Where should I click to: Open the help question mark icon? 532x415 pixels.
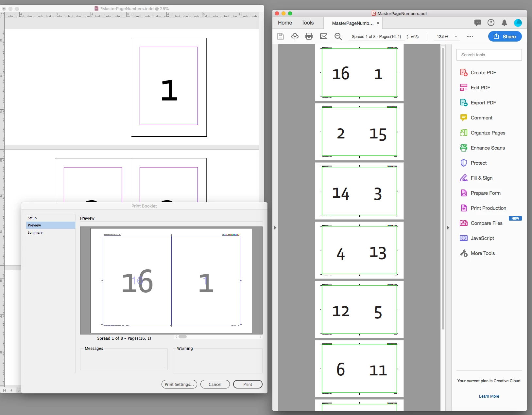[491, 23]
